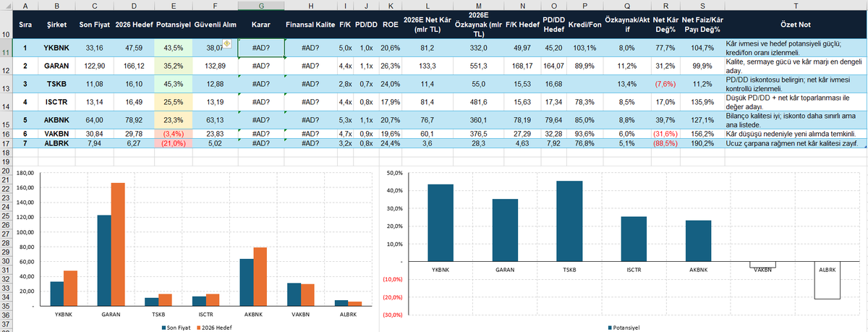This screenshot has height=332, width=868.
Task: Select row 17 header
Action: point(7,143)
